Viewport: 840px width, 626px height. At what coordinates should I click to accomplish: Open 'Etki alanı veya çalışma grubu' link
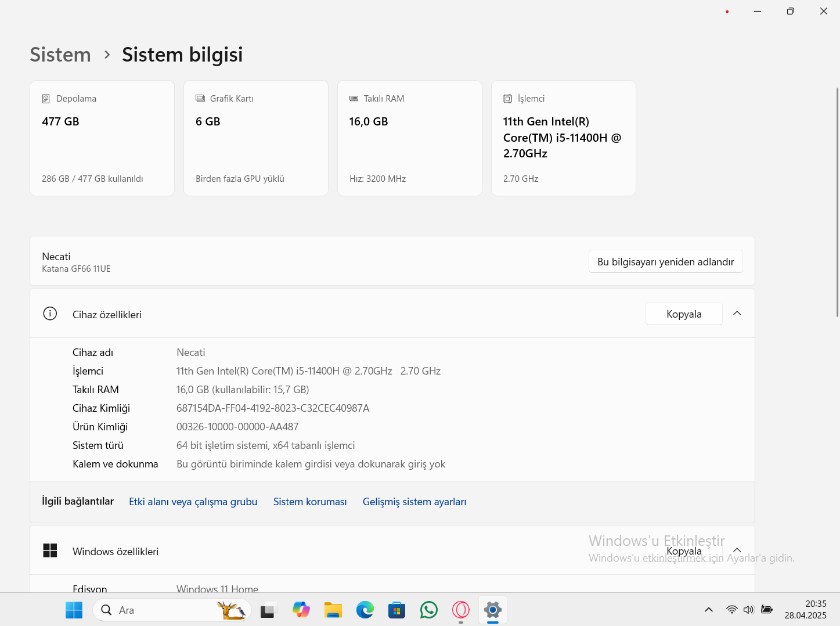(193, 502)
